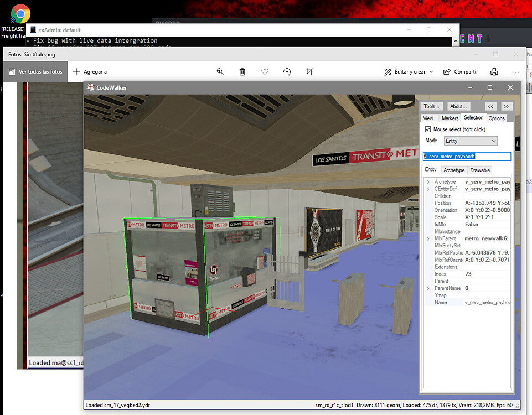
Task: Click the v_serv_metro_paybooth name text field
Action: pos(467,157)
